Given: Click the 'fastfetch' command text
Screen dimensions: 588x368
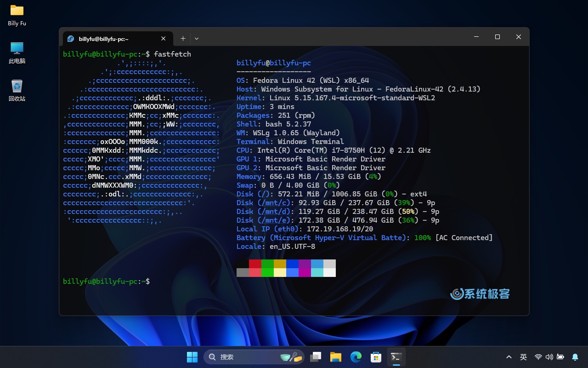Looking at the screenshot, I should point(172,54).
